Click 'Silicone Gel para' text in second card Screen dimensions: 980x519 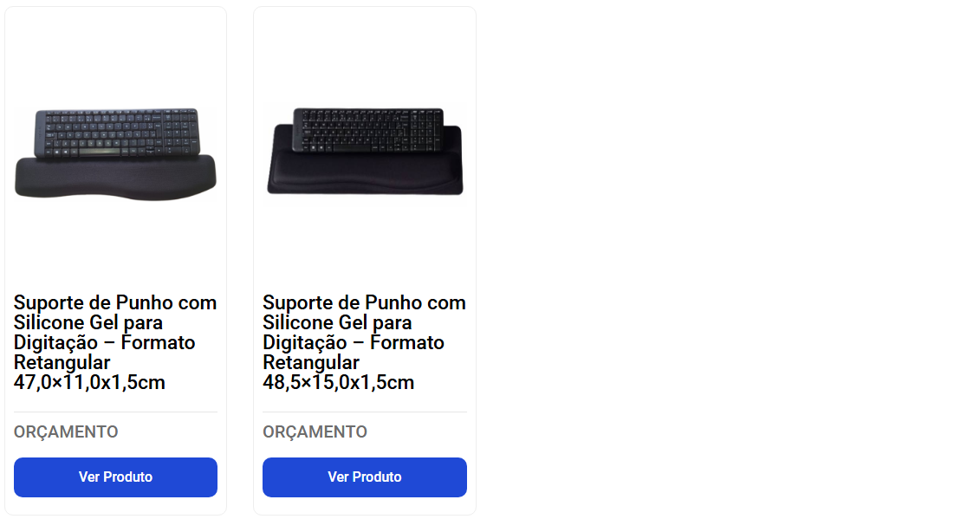pyautogui.click(x=337, y=322)
